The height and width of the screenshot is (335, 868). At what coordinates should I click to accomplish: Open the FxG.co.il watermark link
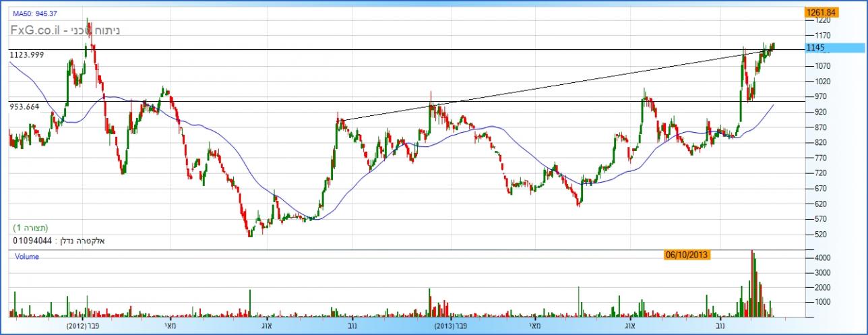pyautogui.click(x=36, y=30)
